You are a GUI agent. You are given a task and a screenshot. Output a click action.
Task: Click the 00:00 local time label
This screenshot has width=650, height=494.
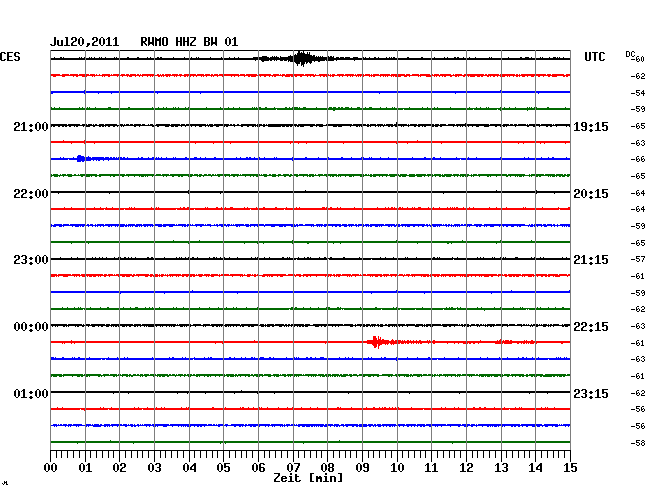pyautogui.click(x=31, y=327)
